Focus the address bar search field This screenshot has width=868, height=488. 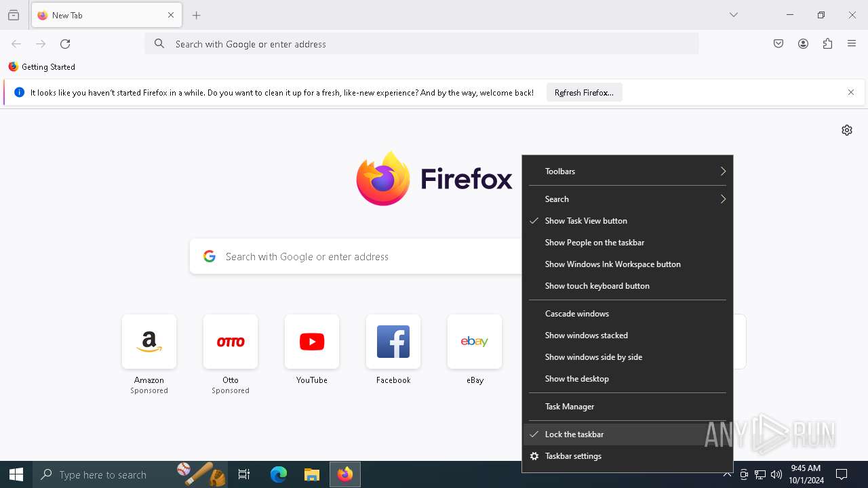point(422,44)
